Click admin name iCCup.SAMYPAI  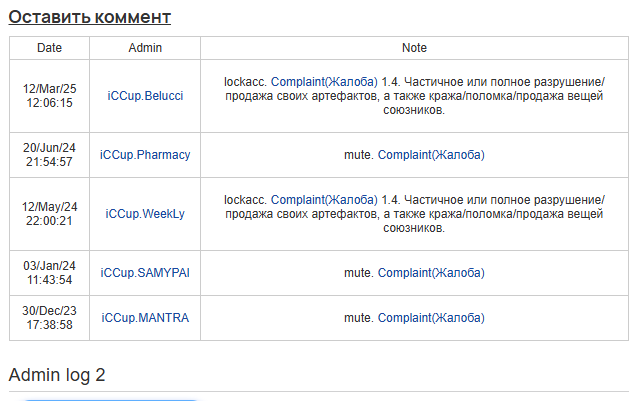click(x=145, y=273)
